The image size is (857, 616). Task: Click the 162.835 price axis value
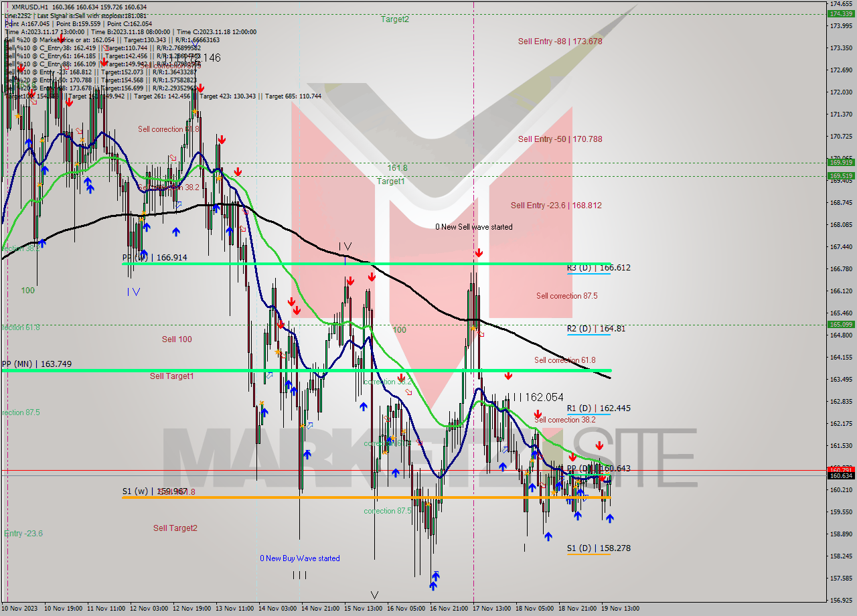[841, 402]
